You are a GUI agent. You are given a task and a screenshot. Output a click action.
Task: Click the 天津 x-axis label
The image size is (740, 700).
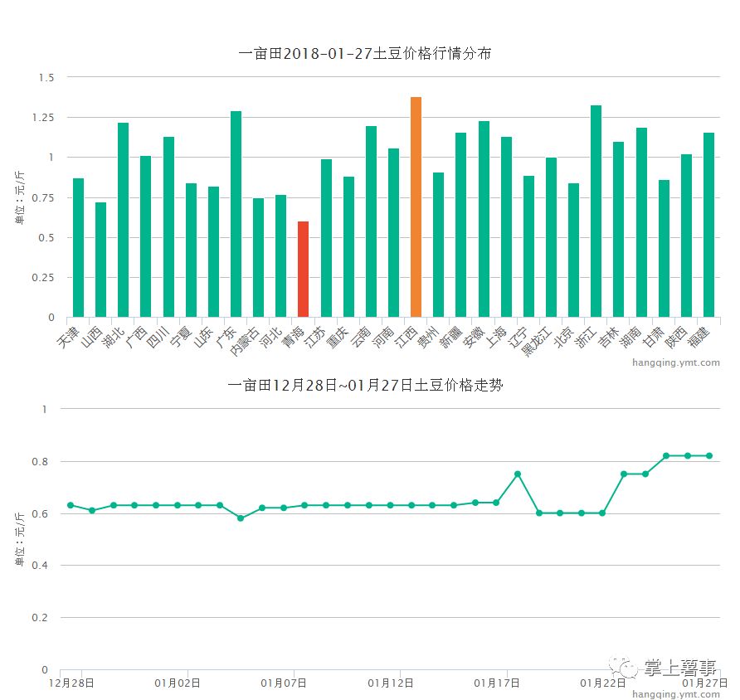click(68, 337)
